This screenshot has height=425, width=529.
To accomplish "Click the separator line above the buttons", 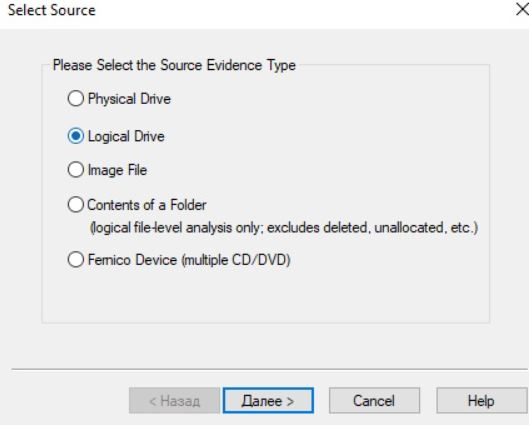I will 269,369.
